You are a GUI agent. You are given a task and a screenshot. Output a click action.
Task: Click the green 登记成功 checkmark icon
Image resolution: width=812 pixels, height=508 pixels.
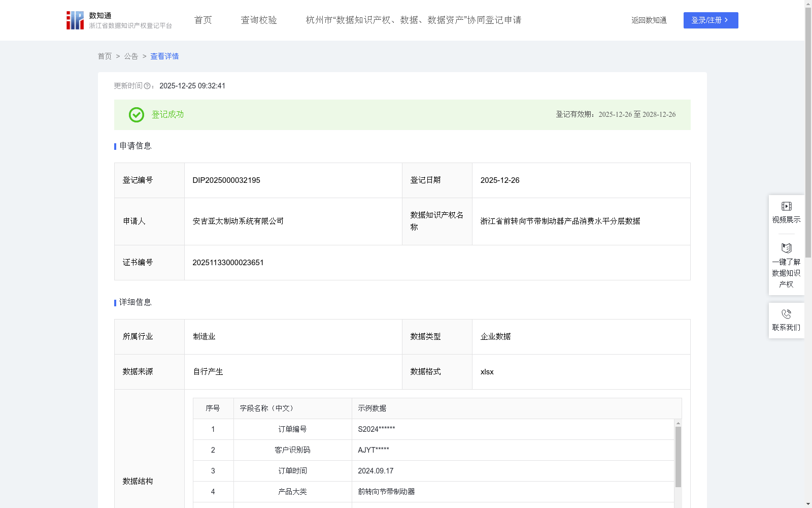click(x=136, y=115)
